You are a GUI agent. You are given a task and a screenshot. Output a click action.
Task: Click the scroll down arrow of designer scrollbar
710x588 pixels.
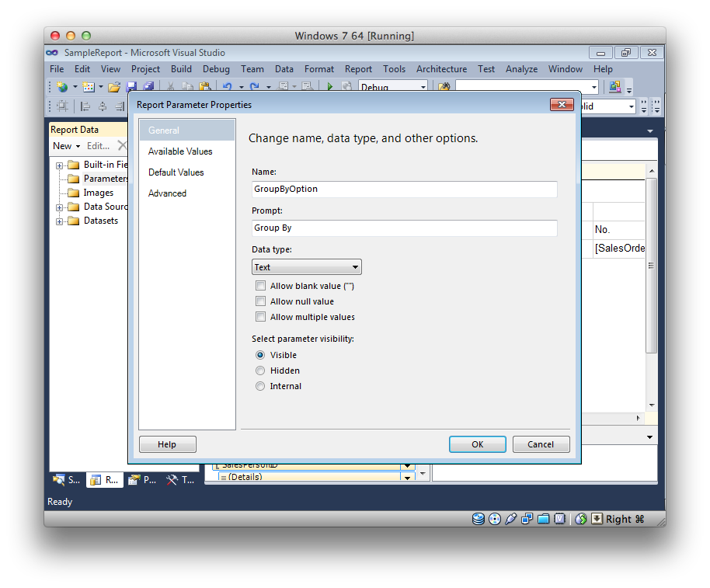click(652, 405)
